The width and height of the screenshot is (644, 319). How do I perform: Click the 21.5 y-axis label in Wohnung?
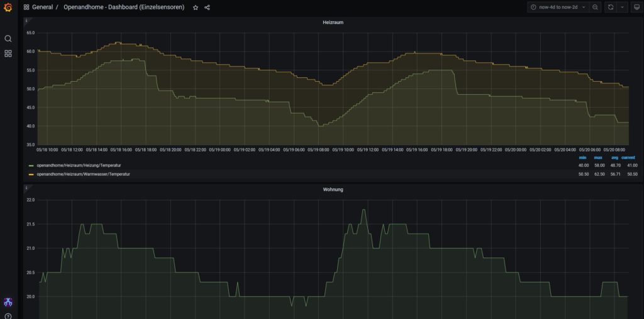click(x=31, y=224)
